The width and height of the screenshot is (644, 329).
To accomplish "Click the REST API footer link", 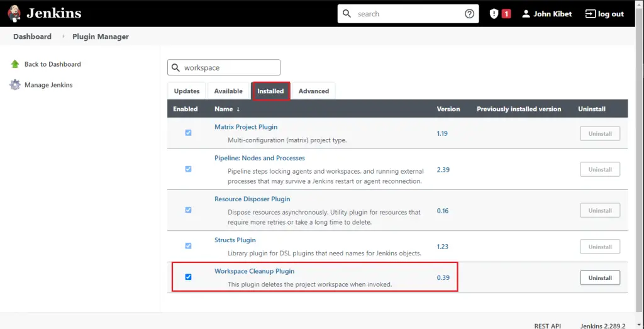I will 548,326.
